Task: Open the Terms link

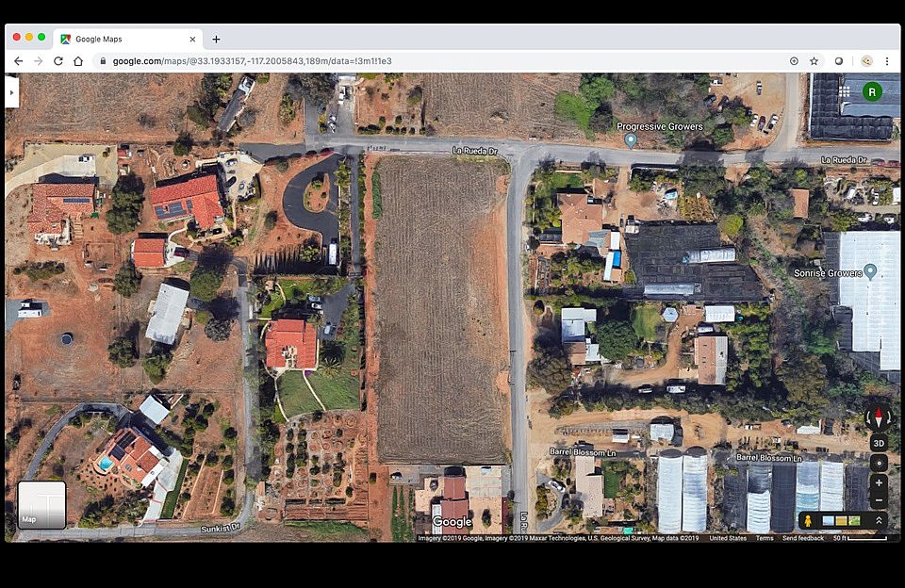Action: pos(765,538)
